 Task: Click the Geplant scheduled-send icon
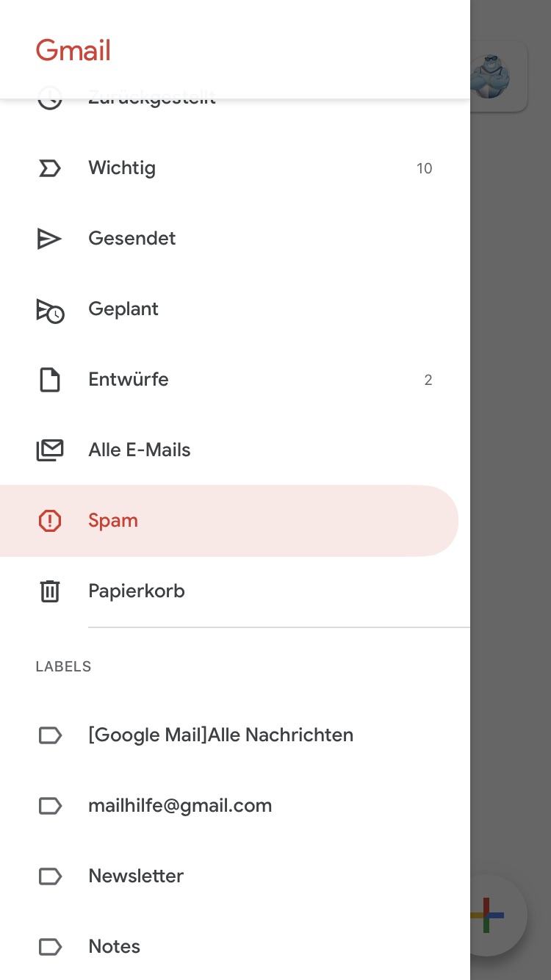tap(50, 310)
